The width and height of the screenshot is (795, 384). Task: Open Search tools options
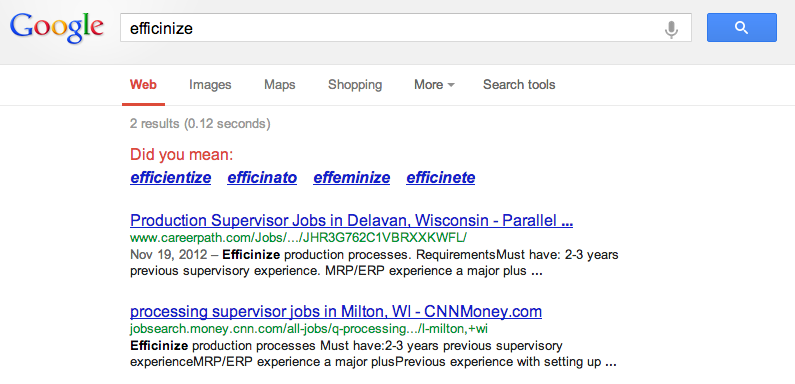[519, 85]
